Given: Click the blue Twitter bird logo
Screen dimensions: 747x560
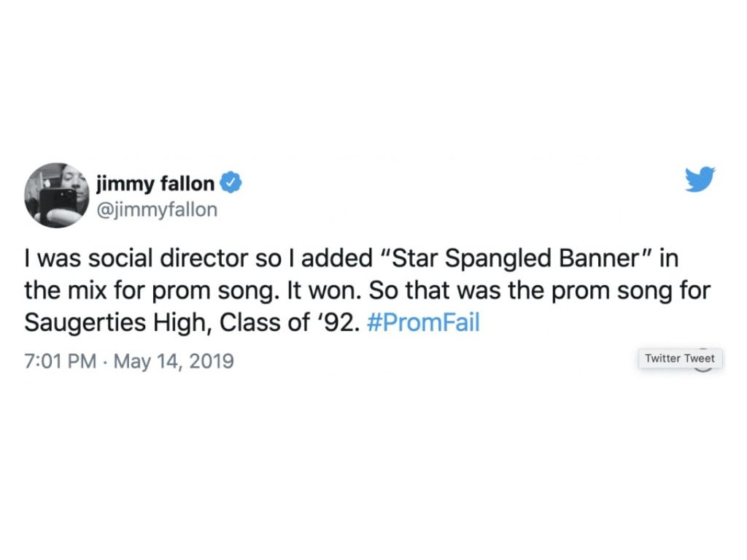Looking at the screenshot, I should click(x=700, y=180).
